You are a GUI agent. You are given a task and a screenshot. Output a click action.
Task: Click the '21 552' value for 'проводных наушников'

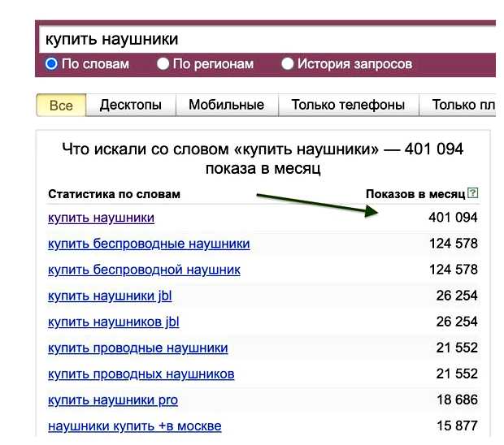(x=457, y=374)
